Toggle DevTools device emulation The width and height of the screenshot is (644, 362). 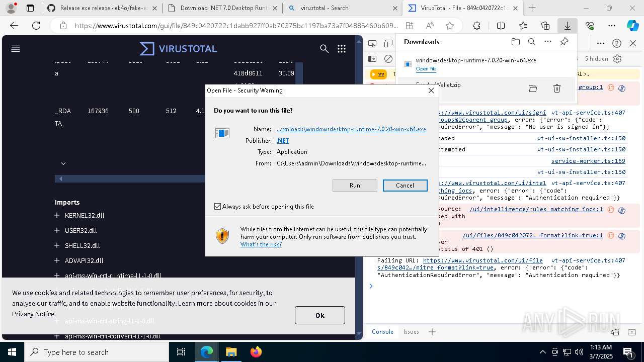pos(388,44)
